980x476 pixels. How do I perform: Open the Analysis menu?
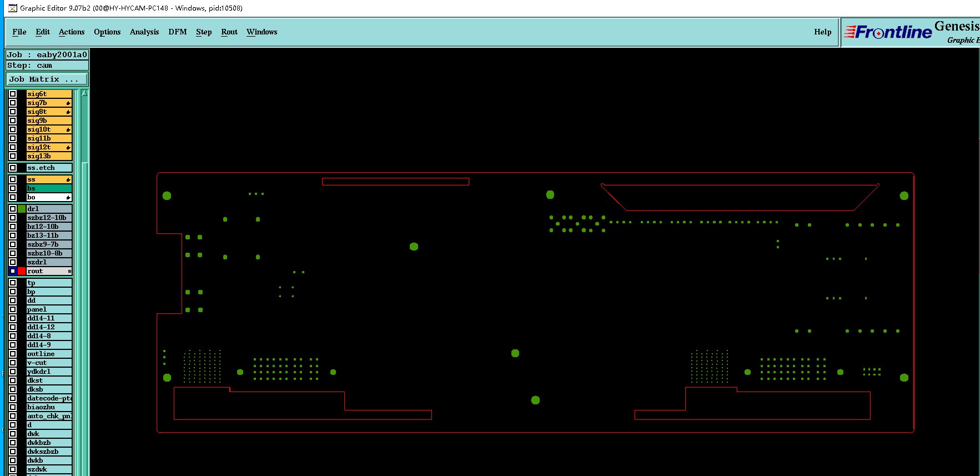point(144,32)
